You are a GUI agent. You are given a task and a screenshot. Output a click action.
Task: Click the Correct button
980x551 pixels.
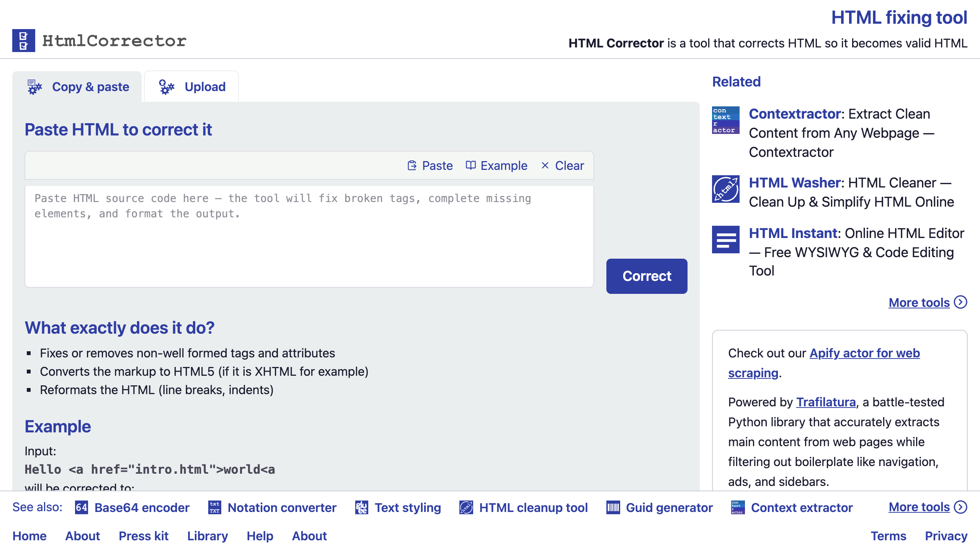point(647,276)
